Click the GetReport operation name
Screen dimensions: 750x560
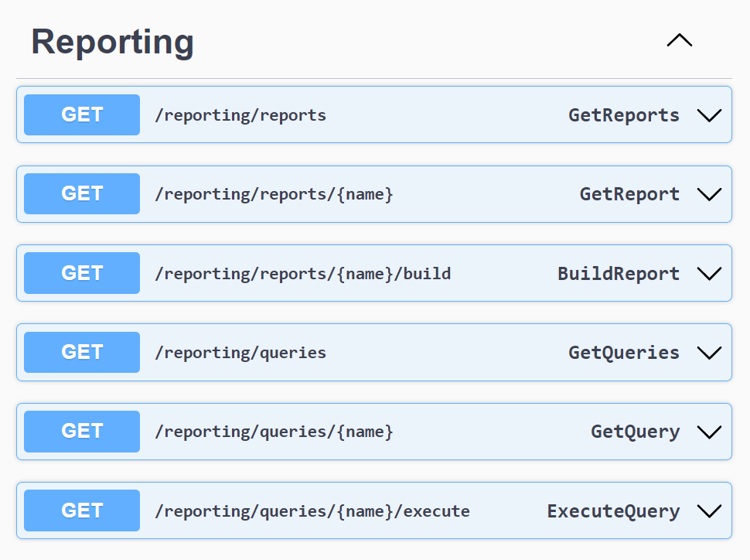629,194
